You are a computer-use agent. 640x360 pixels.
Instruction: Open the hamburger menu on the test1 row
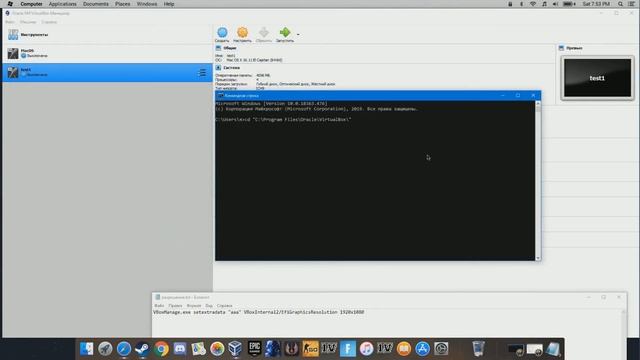pos(202,73)
